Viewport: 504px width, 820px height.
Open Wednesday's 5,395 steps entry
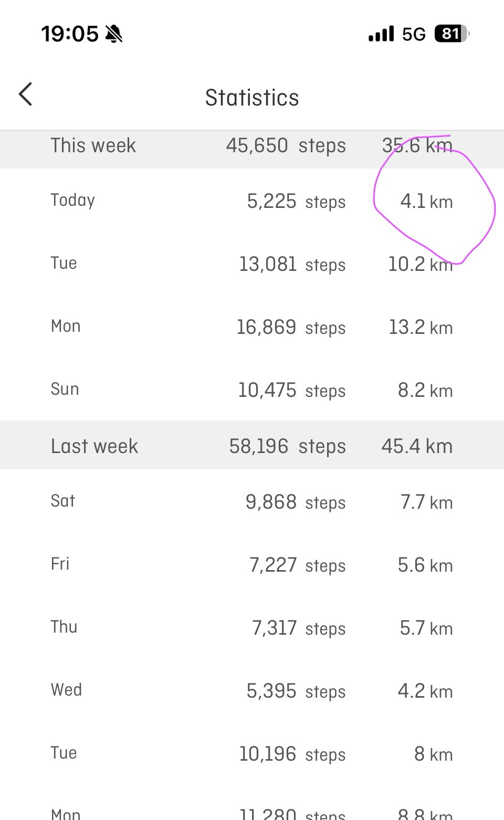252,691
